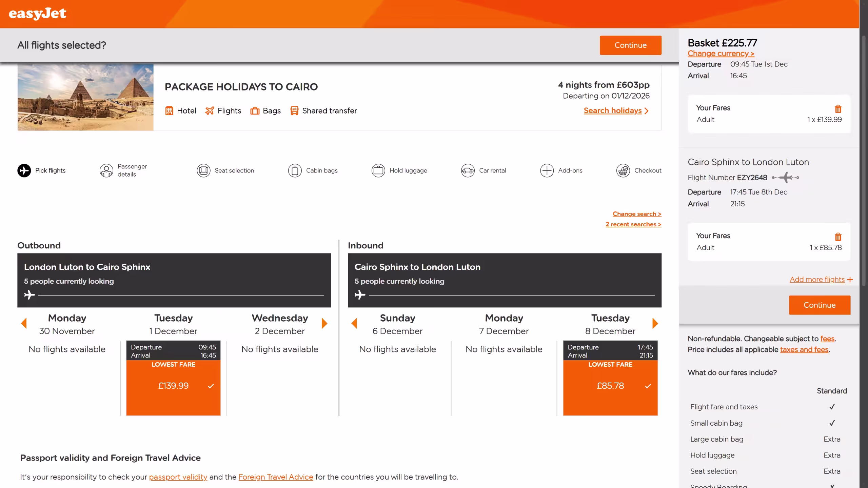Click Add more flights link
Viewport: 868px width, 488px height.
pyautogui.click(x=817, y=280)
